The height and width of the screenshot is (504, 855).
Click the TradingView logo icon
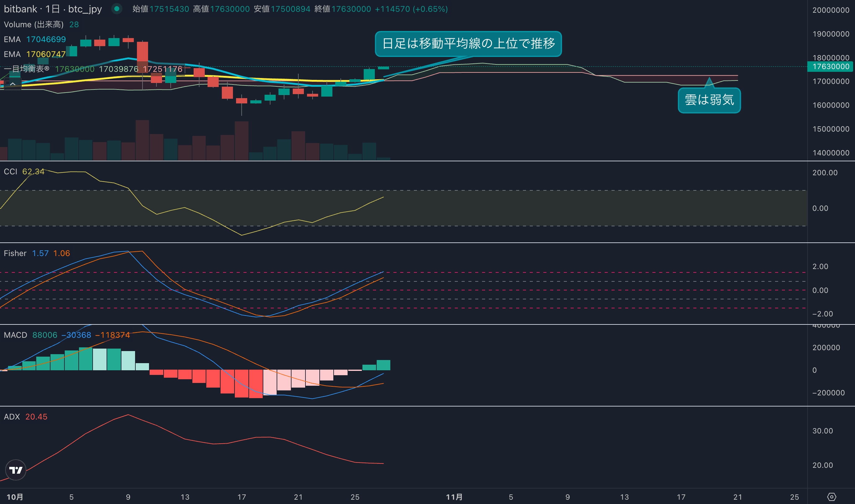(x=15, y=470)
